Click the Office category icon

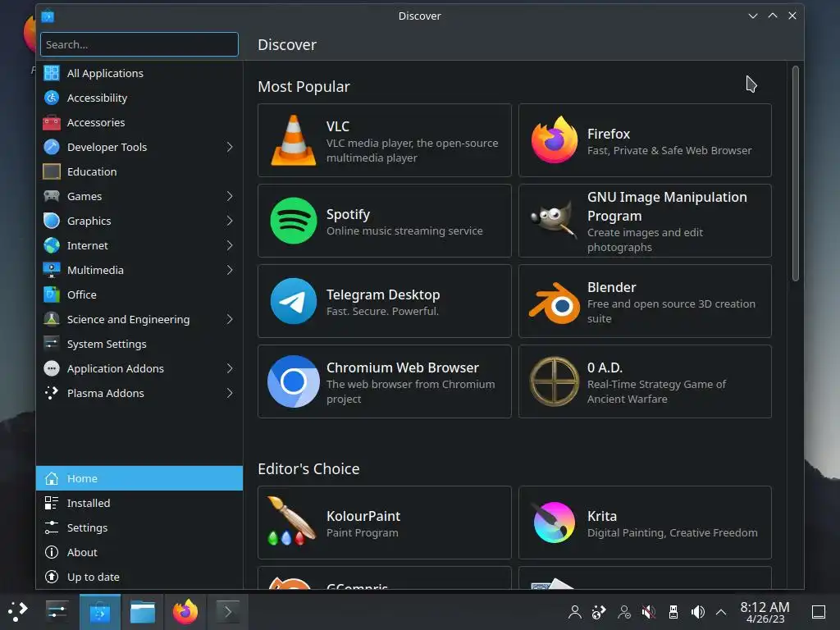point(52,294)
